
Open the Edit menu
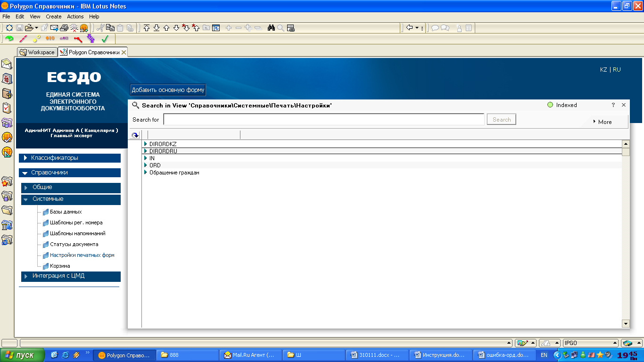pyautogui.click(x=20, y=16)
